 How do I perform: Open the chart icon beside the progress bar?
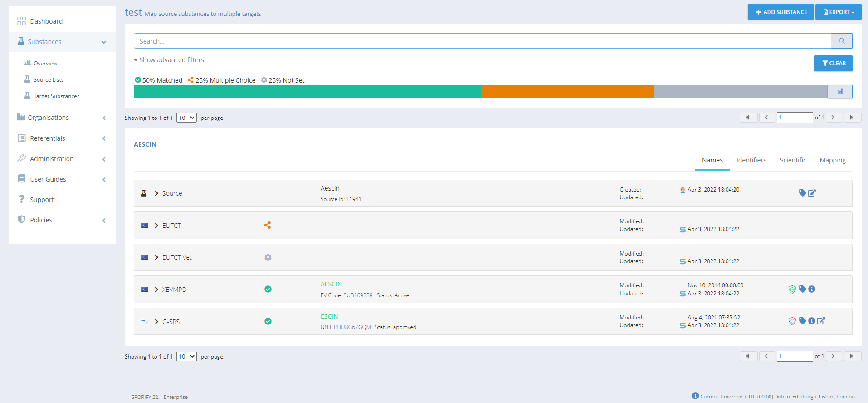click(840, 92)
